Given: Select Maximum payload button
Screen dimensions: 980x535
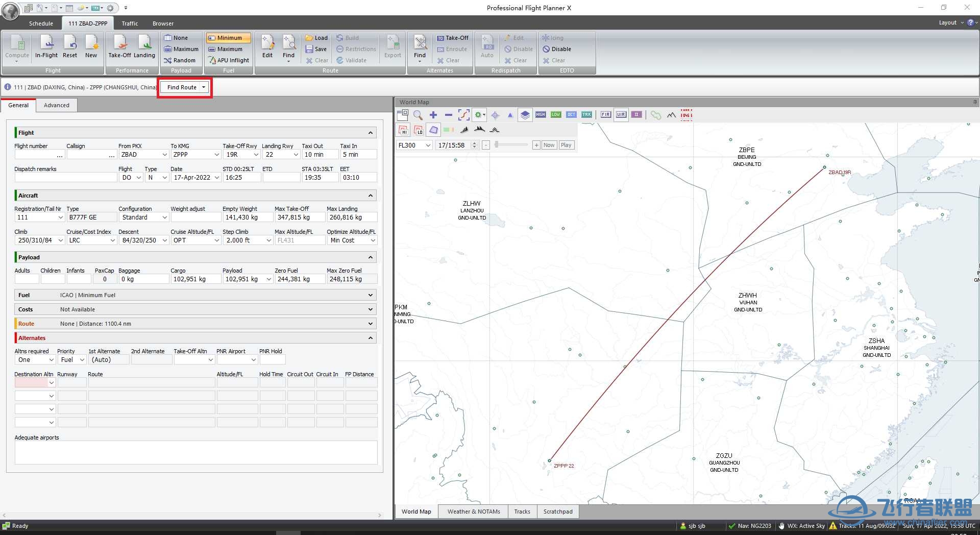Looking at the screenshot, I should point(181,49).
